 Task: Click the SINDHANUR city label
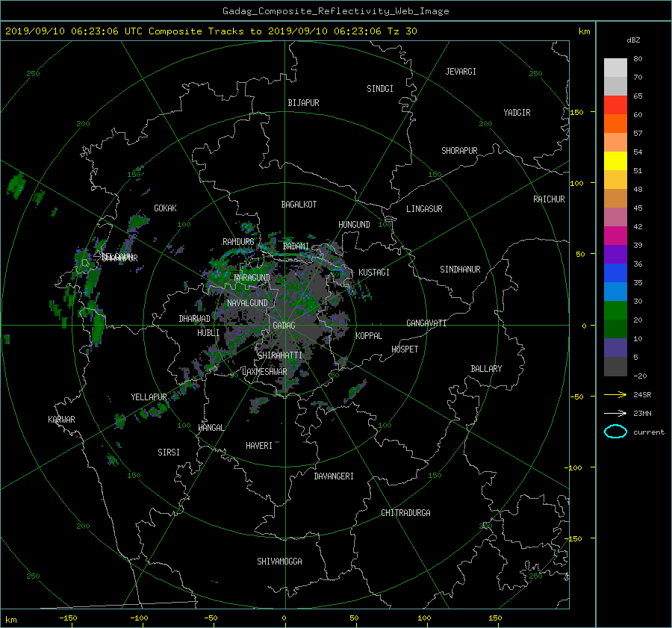[460, 270]
